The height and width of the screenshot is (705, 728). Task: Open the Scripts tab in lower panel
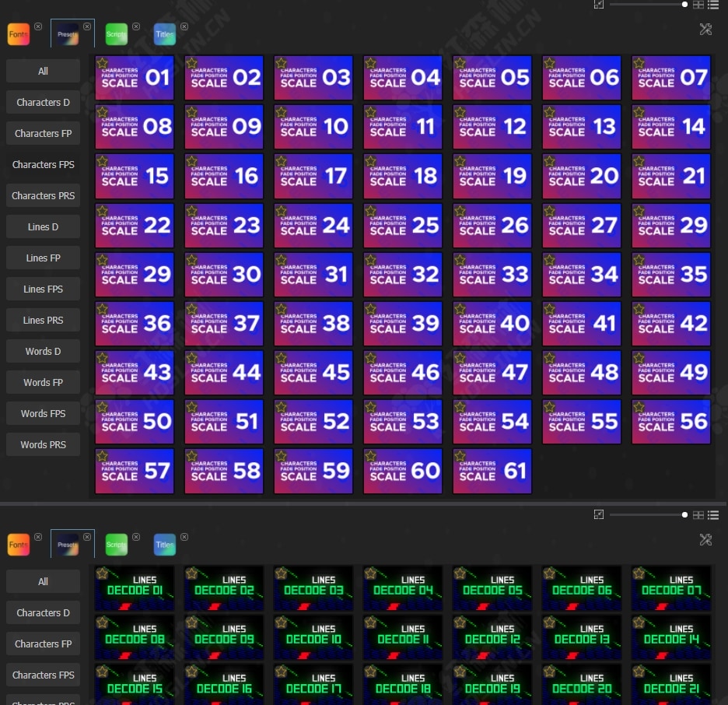[116, 545]
